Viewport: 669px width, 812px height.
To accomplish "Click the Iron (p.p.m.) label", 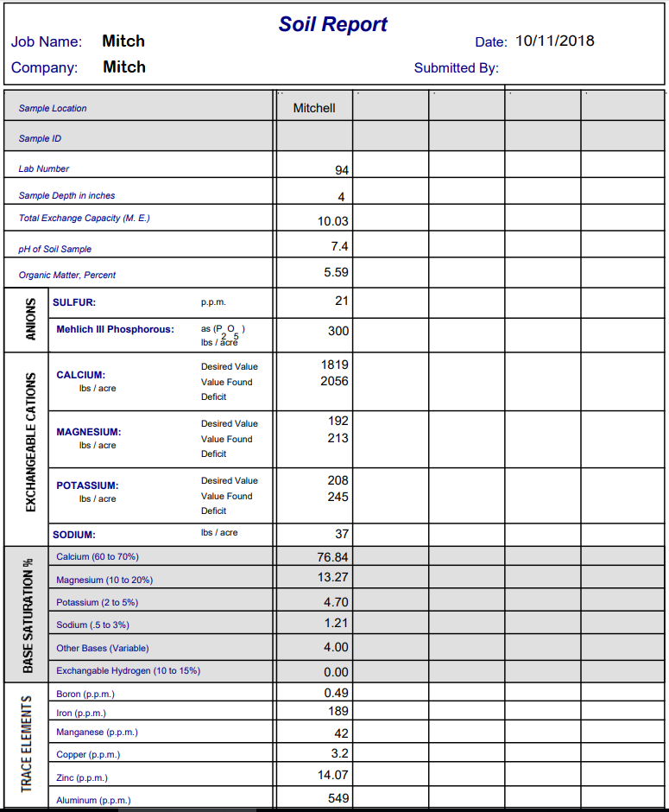I will tap(81, 713).
